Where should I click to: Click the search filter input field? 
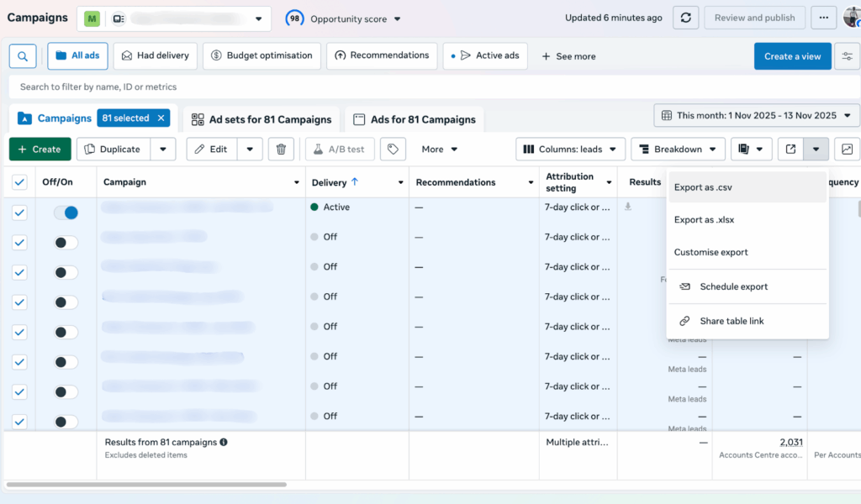pos(336,87)
